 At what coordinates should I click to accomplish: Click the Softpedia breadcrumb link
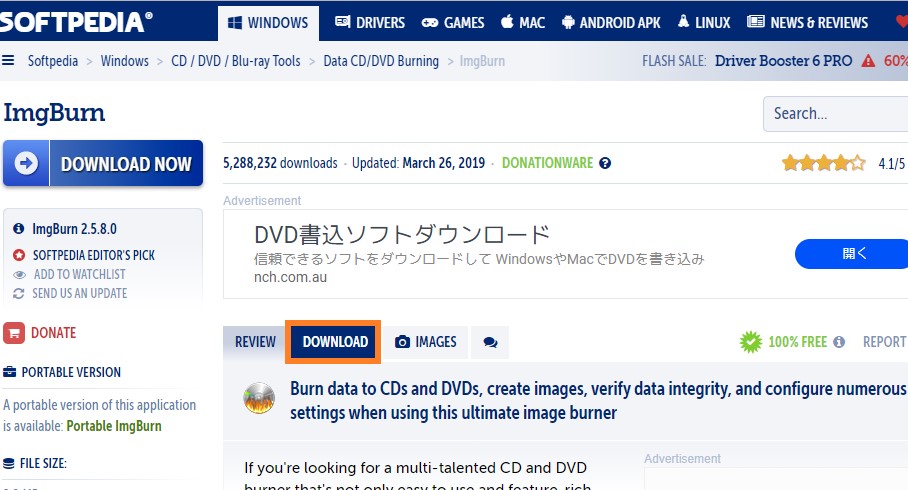point(53,61)
